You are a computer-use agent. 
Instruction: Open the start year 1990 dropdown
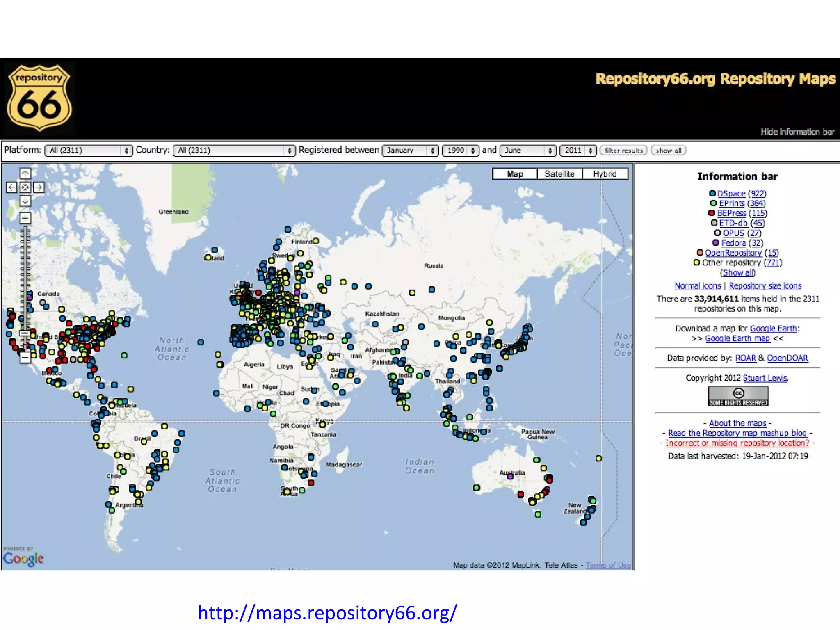pos(460,151)
